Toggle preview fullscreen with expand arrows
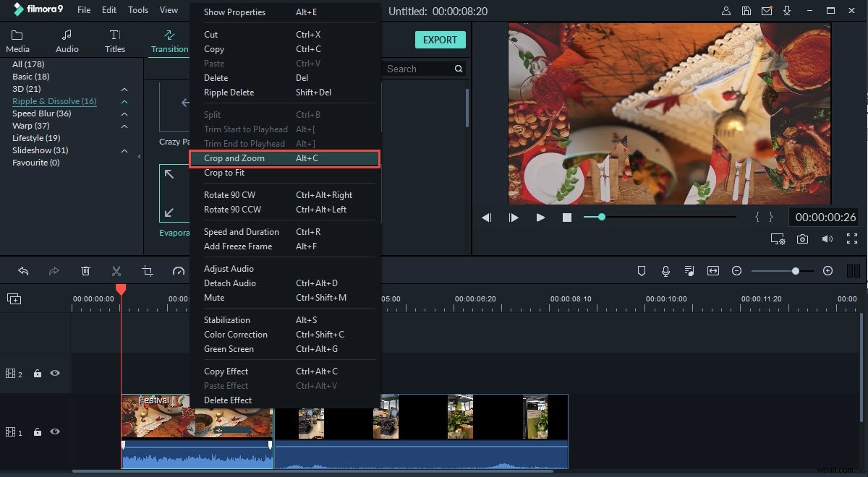The height and width of the screenshot is (477, 868). tap(851, 239)
